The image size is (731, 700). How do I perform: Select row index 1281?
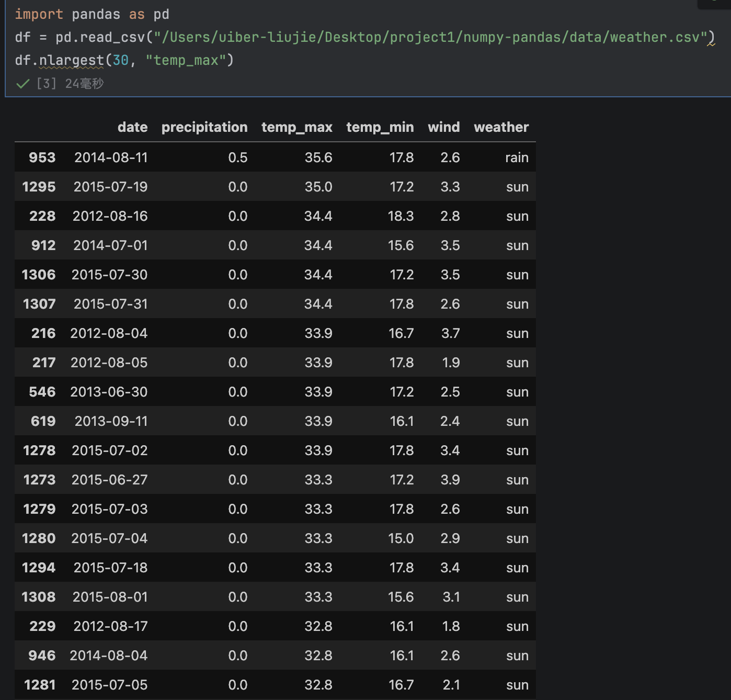tap(40, 685)
